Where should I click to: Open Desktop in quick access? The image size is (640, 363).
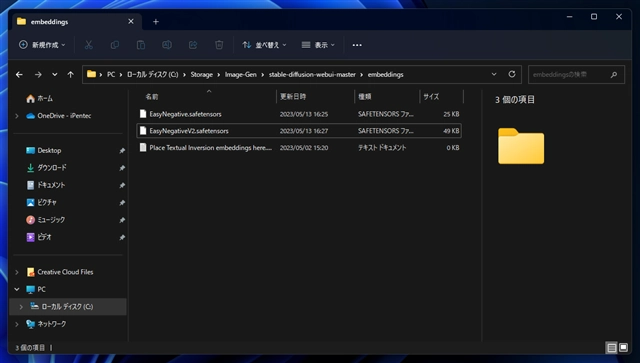(43, 151)
